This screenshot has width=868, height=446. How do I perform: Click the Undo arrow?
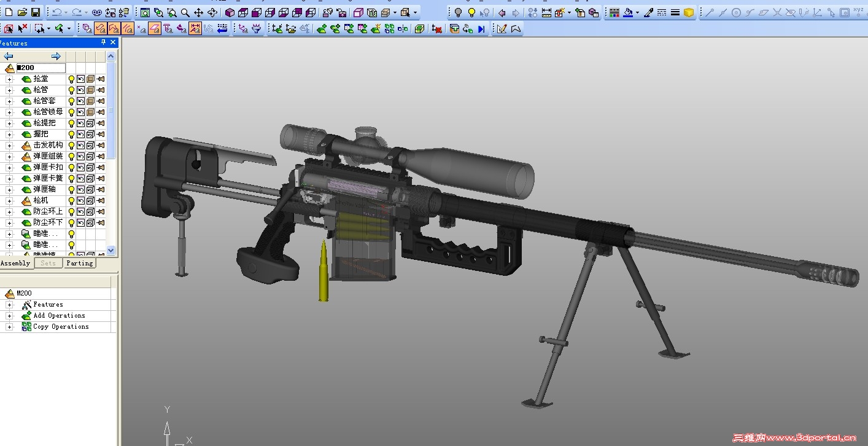pyautogui.click(x=56, y=12)
